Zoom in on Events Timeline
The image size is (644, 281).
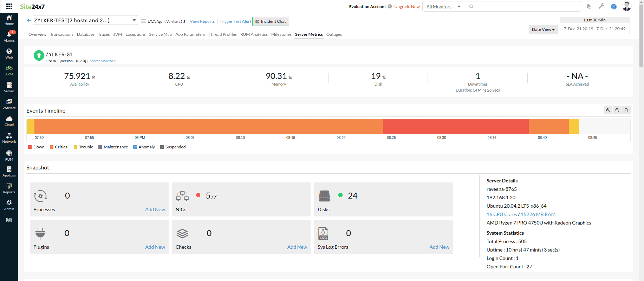[607, 110]
